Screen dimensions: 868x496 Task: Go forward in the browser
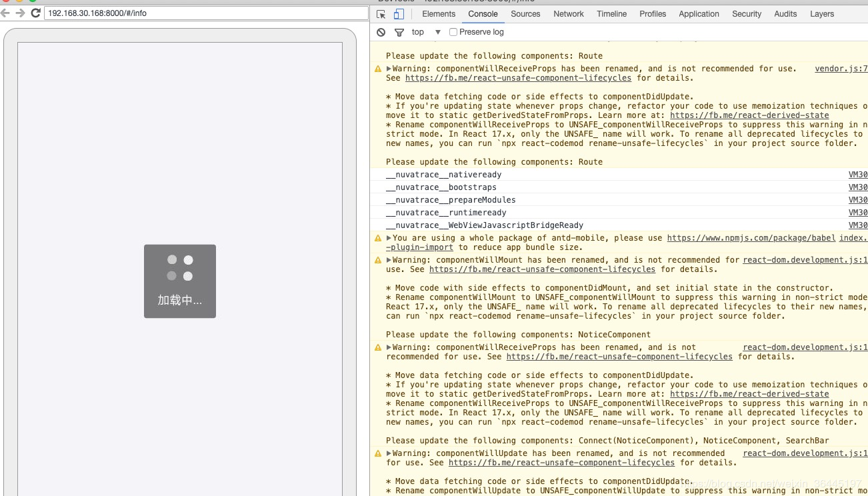pyautogui.click(x=21, y=13)
